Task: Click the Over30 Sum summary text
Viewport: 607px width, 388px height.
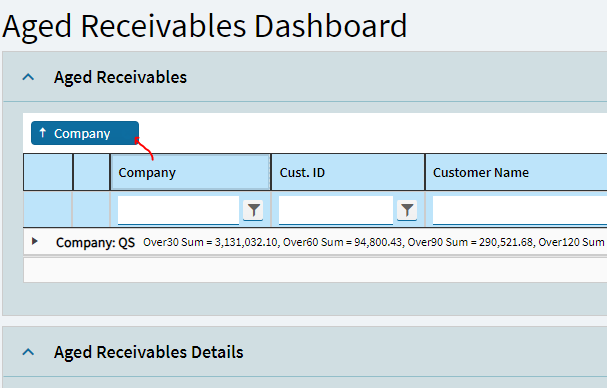Action: [x=210, y=242]
